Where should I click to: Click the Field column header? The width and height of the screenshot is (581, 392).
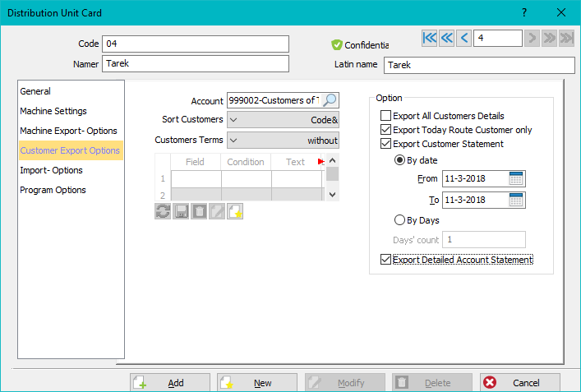coord(196,162)
